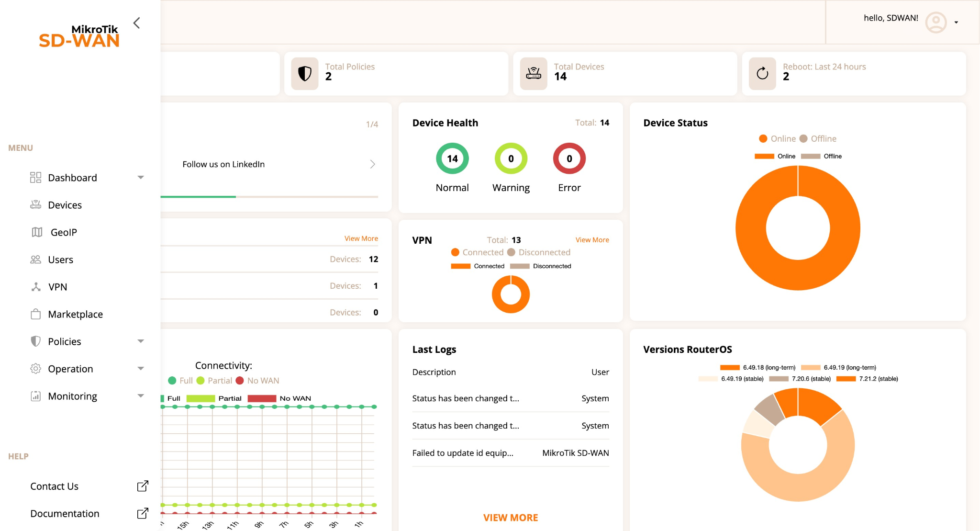Click the Normal health circle showing 14
This screenshot has height=531, width=980.
tap(452, 158)
